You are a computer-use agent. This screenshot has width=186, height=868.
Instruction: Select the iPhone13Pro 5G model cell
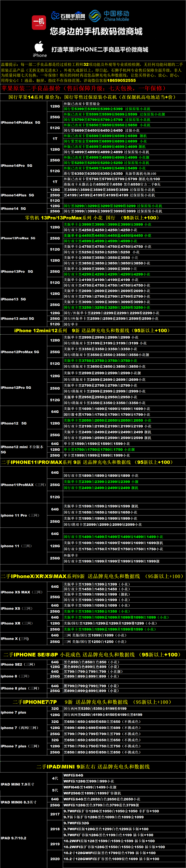pyautogui.click(x=23, y=271)
